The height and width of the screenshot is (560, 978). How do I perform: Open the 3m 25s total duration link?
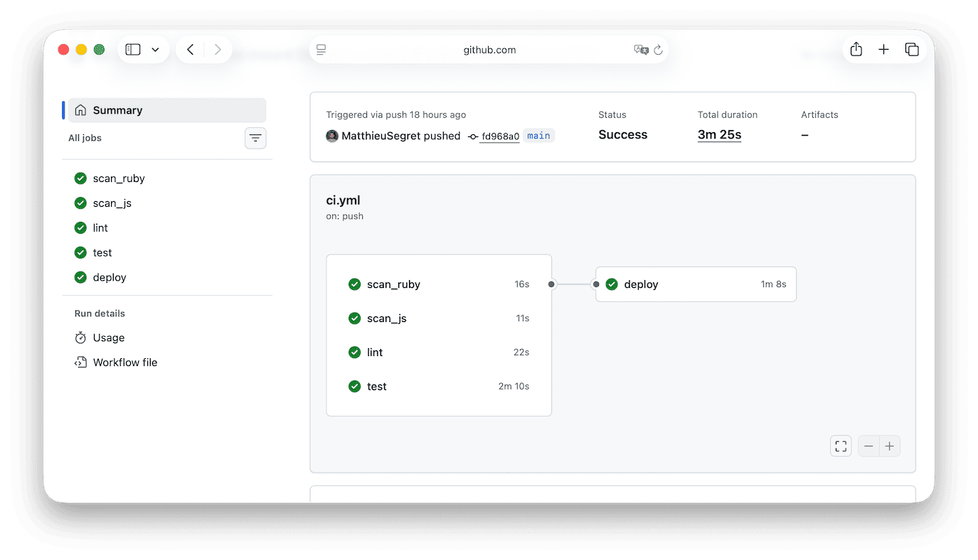click(x=718, y=134)
